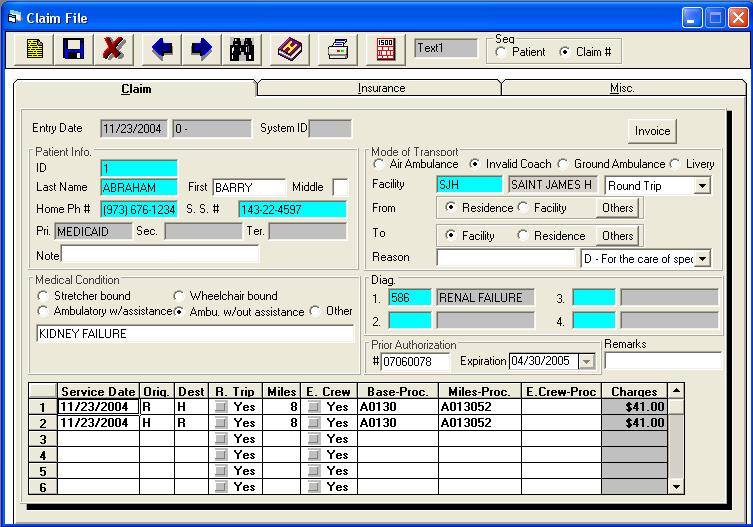Click the Middle initial field
753x527 pixels.
coord(340,187)
